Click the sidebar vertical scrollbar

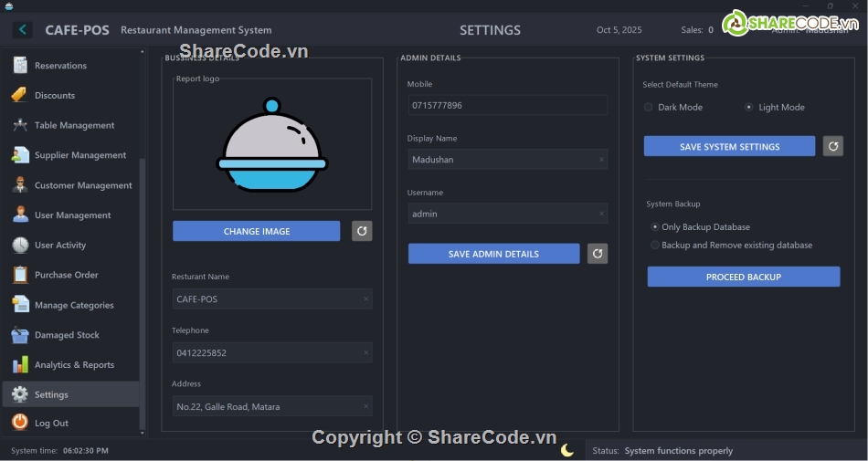pyautogui.click(x=142, y=292)
